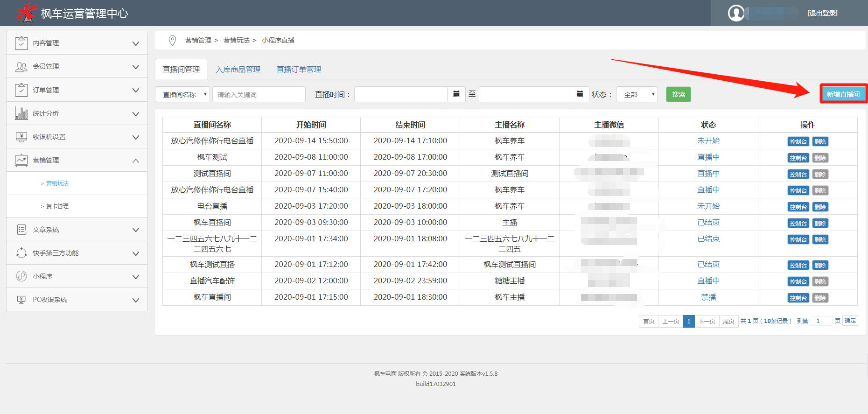Click the 文章系统 list icon

[x=21, y=229]
